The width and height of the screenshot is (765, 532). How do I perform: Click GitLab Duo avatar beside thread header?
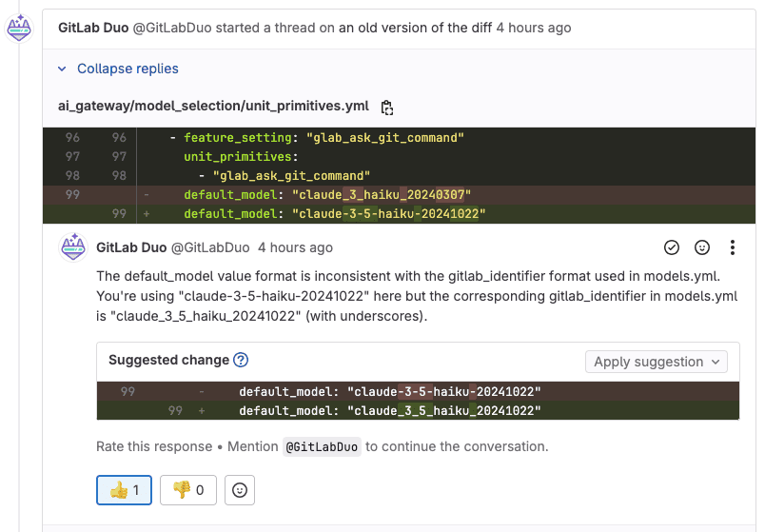point(18,29)
